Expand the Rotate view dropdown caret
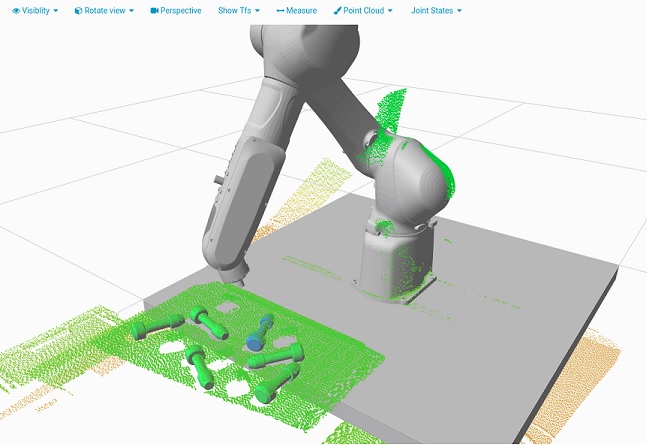 coord(132,11)
